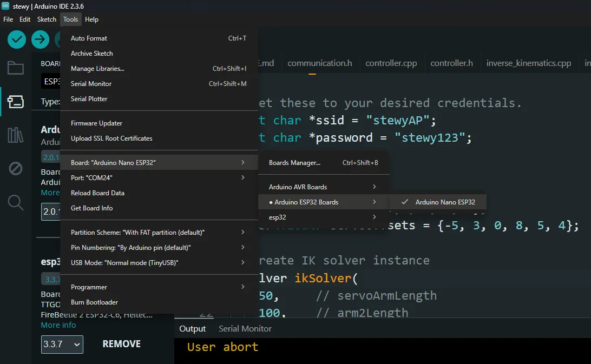The width and height of the screenshot is (591, 364).
Task: Open Serial Monitor from Tools menu
Action: tap(159, 84)
